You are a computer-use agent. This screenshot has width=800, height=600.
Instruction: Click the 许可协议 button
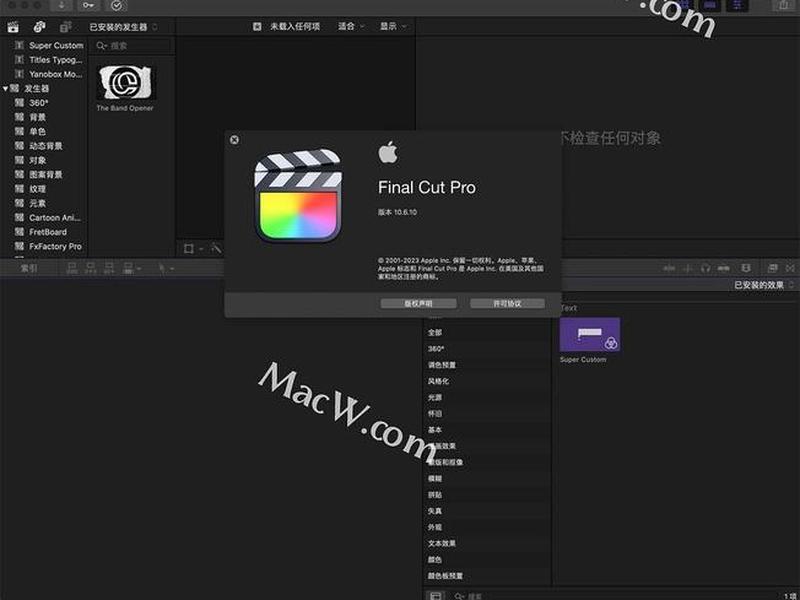(507, 304)
